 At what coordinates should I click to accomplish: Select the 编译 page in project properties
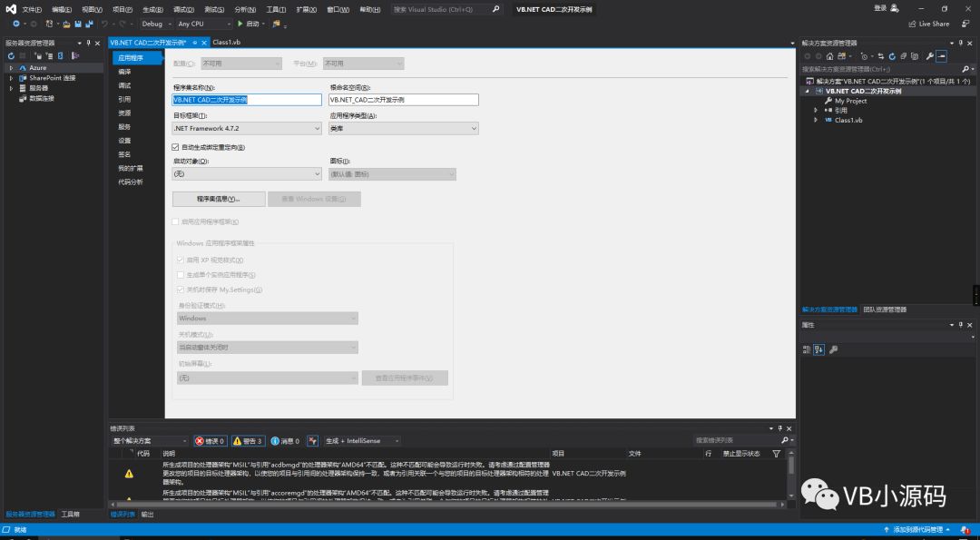[124, 72]
